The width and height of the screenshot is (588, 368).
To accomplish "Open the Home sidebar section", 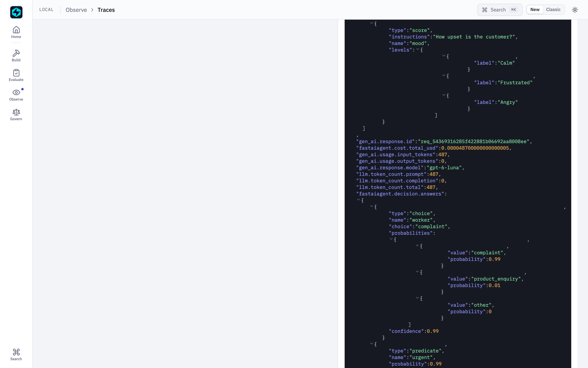I will click(x=16, y=32).
